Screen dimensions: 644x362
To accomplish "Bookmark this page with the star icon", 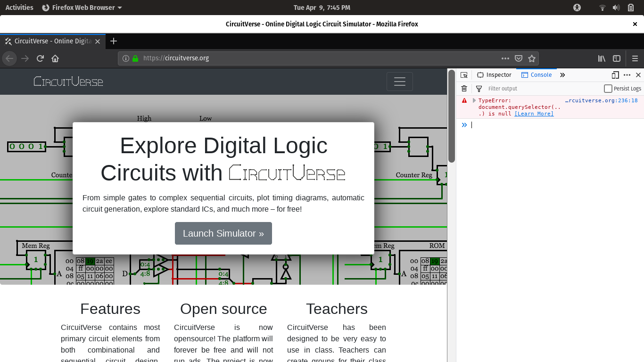I will 532,58.
